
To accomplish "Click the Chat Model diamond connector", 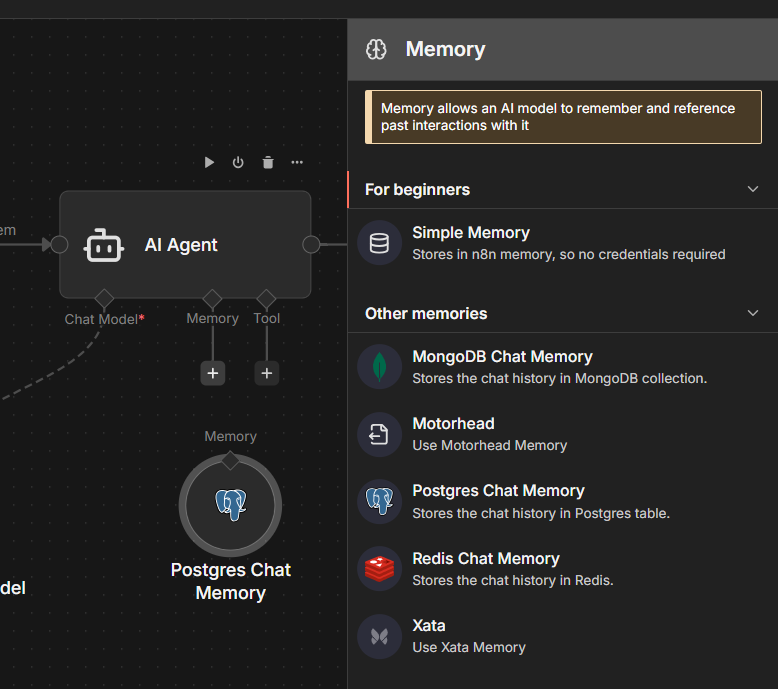I will coord(104,298).
